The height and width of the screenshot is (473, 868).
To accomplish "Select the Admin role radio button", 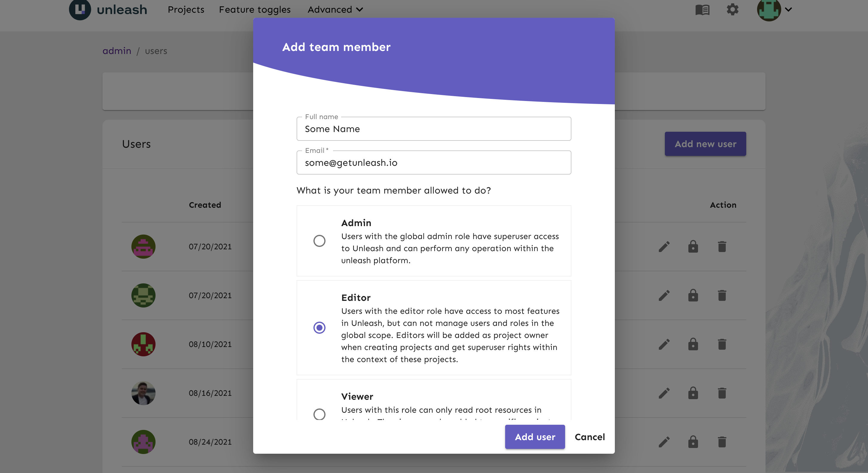I will pyautogui.click(x=319, y=241).
